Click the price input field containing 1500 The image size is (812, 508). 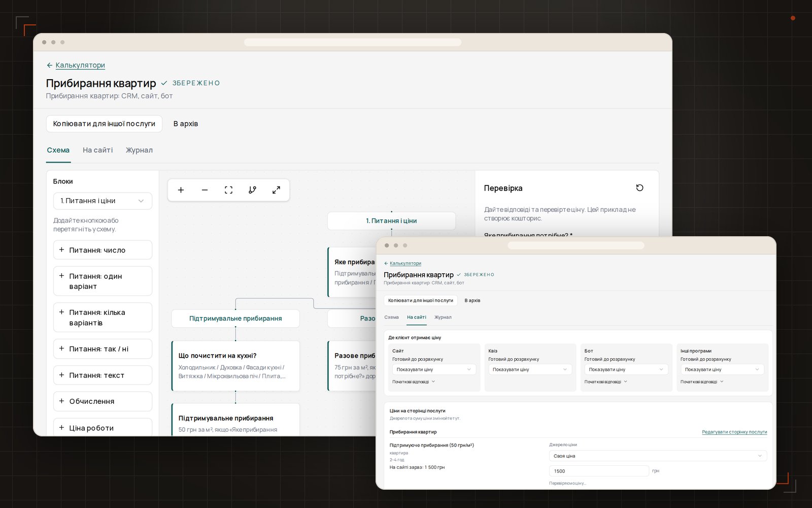tap(599, 471)
